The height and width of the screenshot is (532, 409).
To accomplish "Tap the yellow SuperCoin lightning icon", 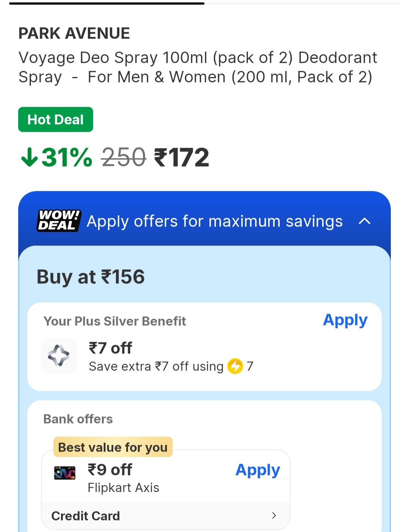I will pyautogui.click(x=235, y=366).
